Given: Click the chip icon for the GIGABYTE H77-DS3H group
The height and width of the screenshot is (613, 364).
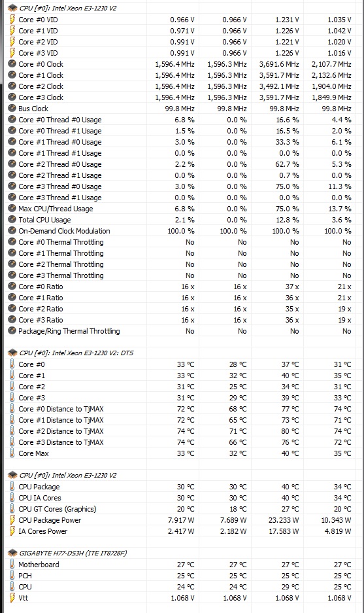Looking at the screenshot, I should (12, 553).
